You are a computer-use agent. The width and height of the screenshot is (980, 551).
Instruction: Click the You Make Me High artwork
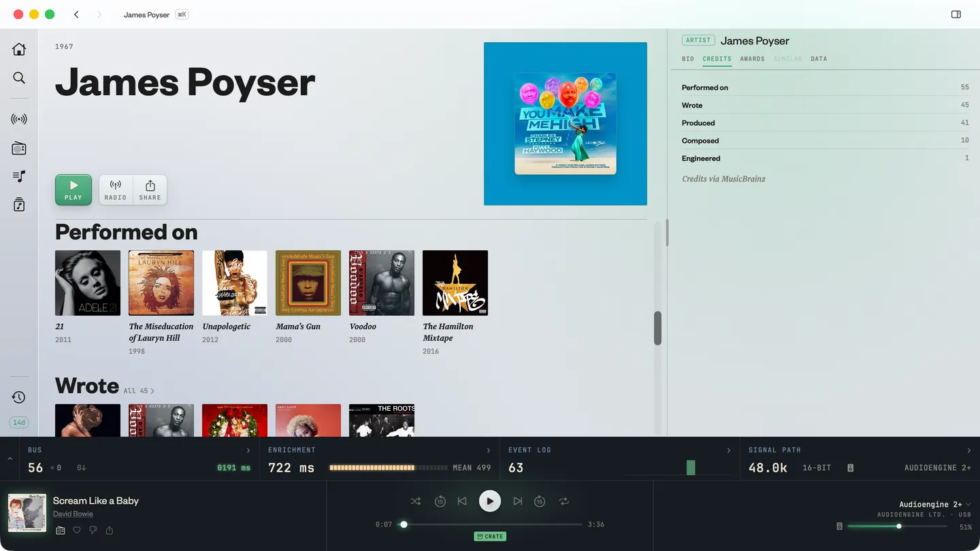tap(566, 124)
